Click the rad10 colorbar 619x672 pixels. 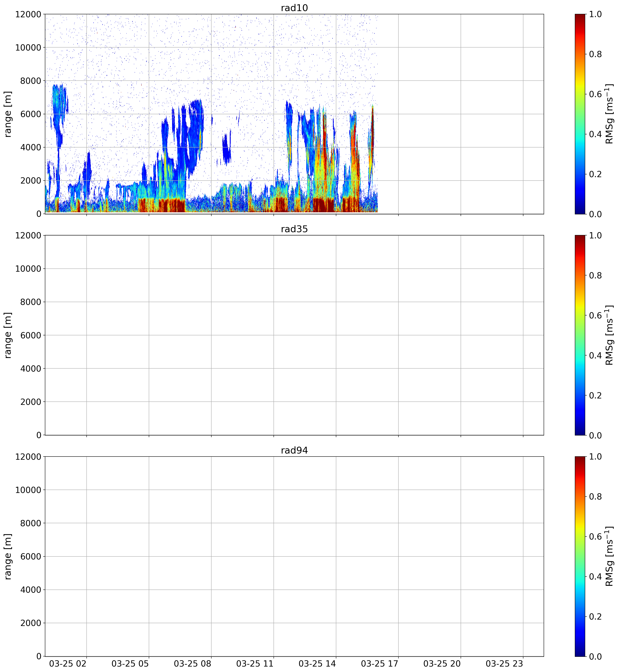click(x=580, y=114)
